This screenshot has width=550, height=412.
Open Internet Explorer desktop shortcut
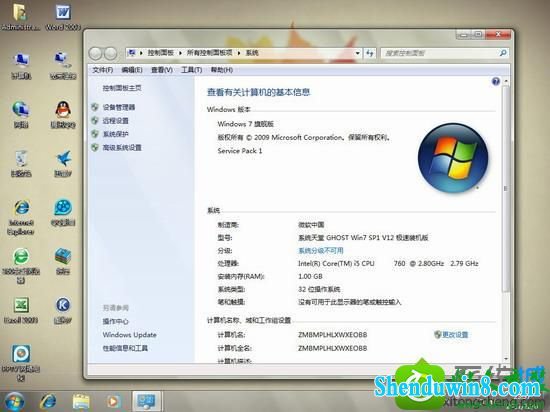[21, 217]
